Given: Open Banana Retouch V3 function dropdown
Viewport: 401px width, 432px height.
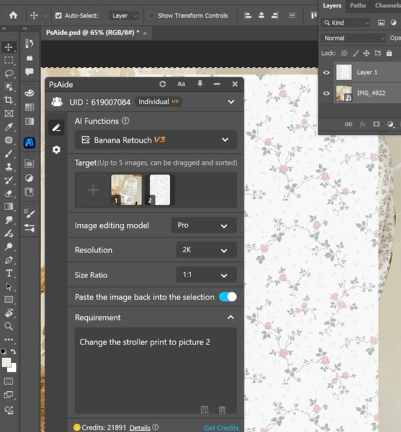Looking at the screenshot, I should (x=156, y=140).
